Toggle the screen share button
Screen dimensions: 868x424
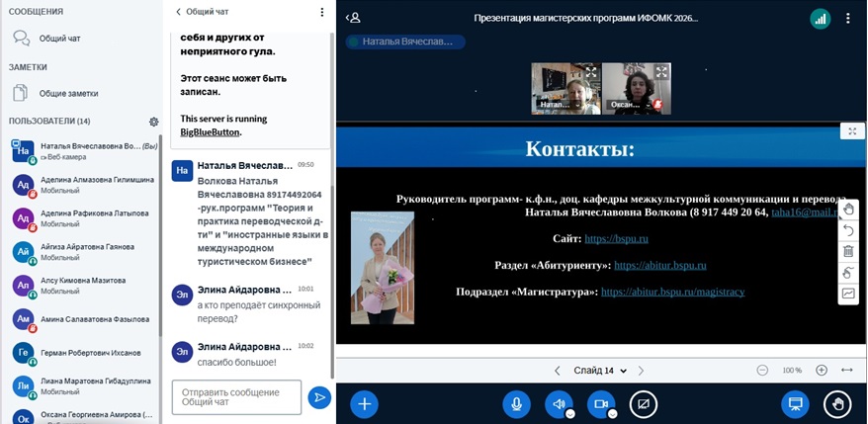644,403
